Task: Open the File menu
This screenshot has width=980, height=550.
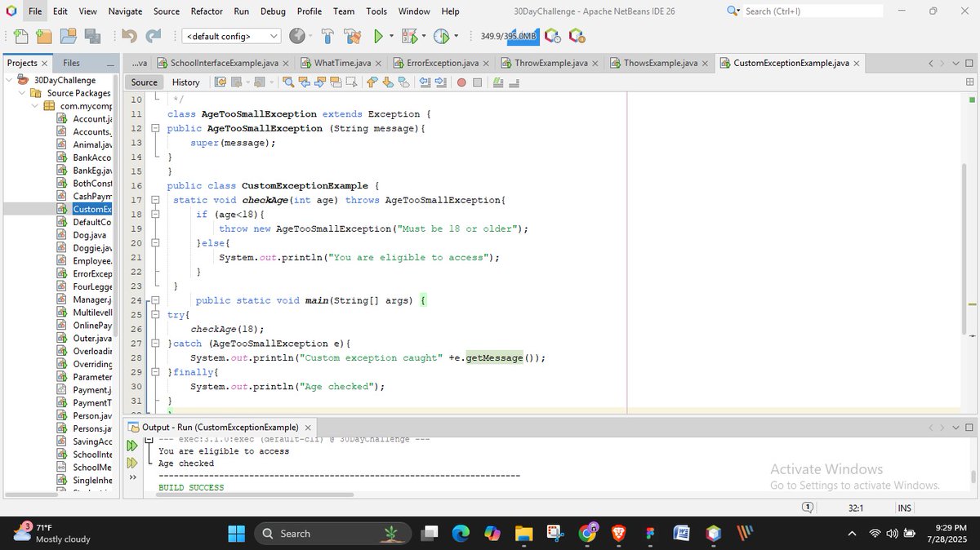Action: [x=35, y=11]
